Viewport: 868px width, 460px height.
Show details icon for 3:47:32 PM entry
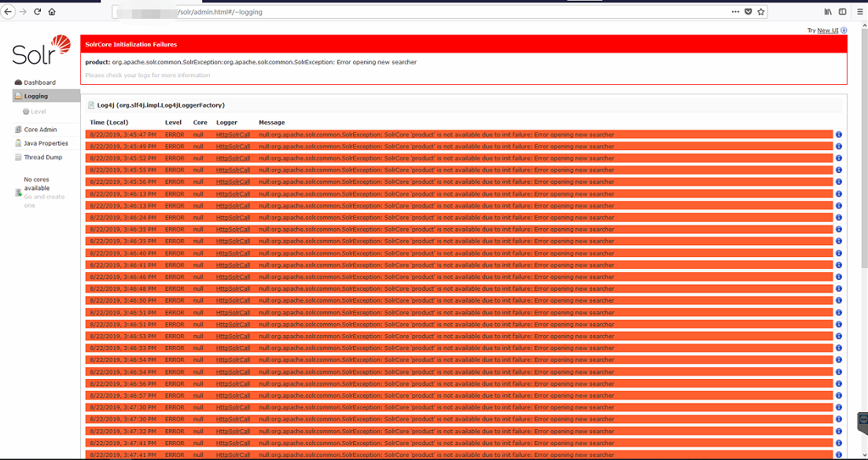tap(839, 431)
